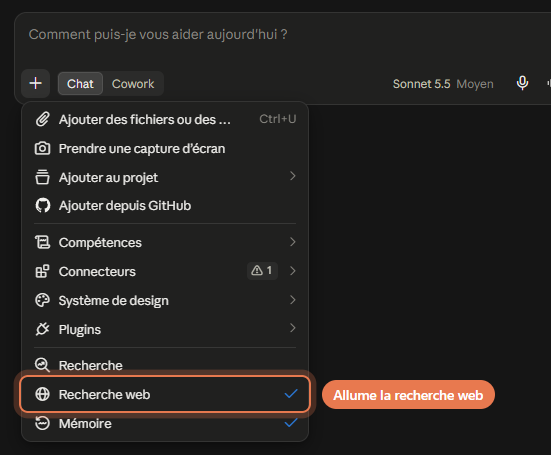Switch to the Cowork tab
This screenshot has width=551, height=455.
pyautogui.click(x=133, y=84)
